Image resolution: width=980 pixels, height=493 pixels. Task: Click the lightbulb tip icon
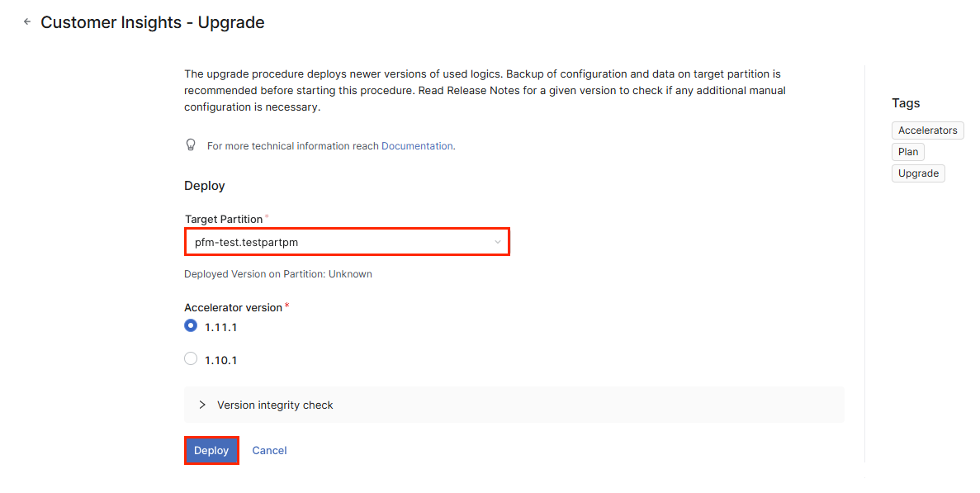191,145
